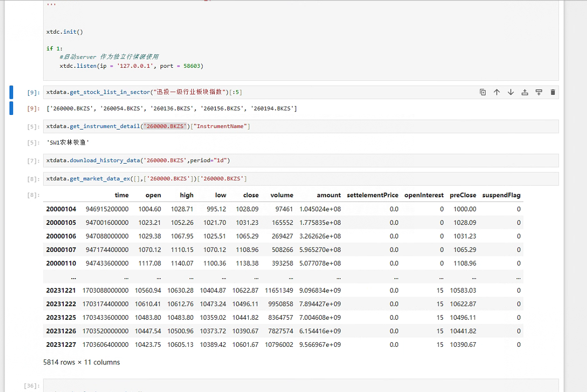Screen dimensions: 587x392
Task: Collapse the input of the get_stock_list_in_sector cell
Action: pyautogui.click(x=11, y=92)
